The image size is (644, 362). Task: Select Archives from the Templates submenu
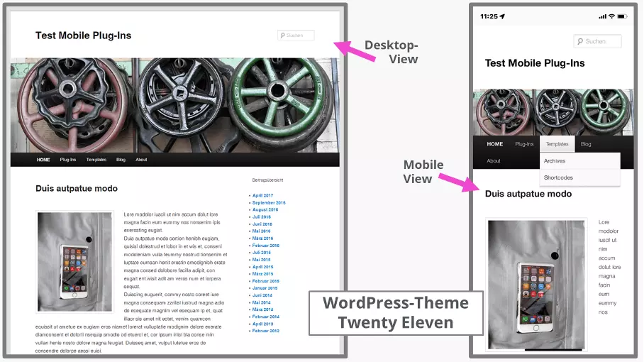pos(555,161)
